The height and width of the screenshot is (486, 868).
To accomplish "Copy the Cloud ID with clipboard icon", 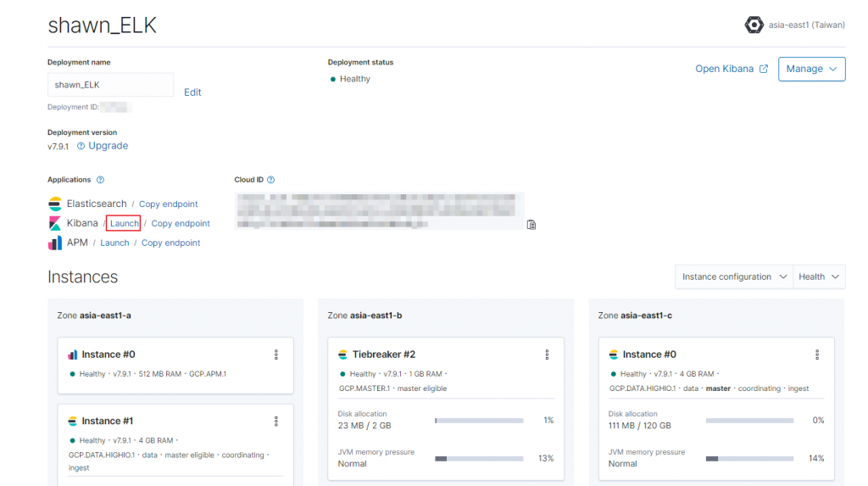I will coord(531,225).
